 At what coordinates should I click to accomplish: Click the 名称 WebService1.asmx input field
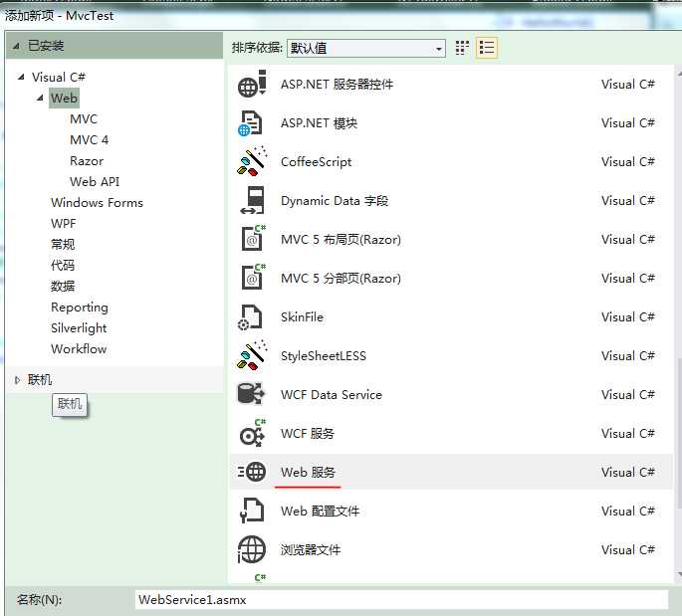point(401,600)
